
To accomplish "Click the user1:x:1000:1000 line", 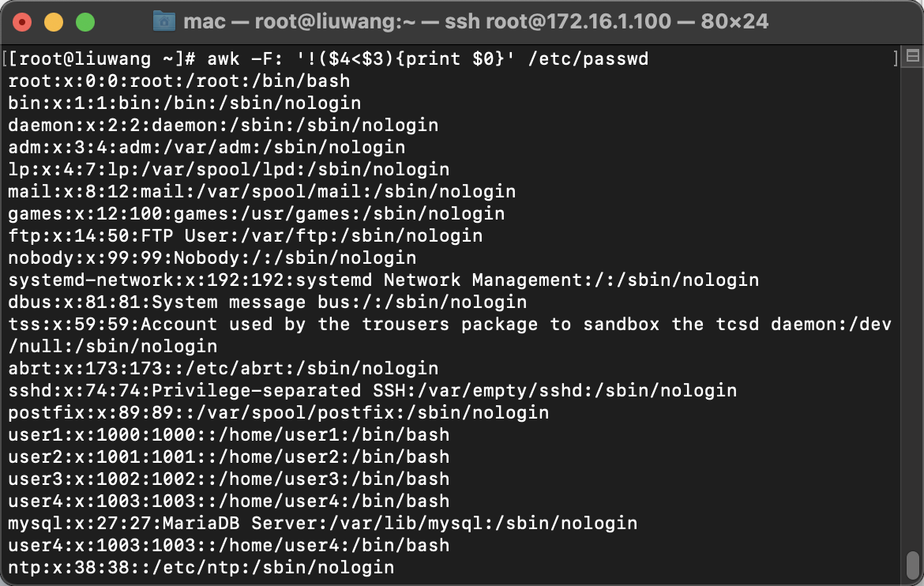I will [x=229, y=434].
